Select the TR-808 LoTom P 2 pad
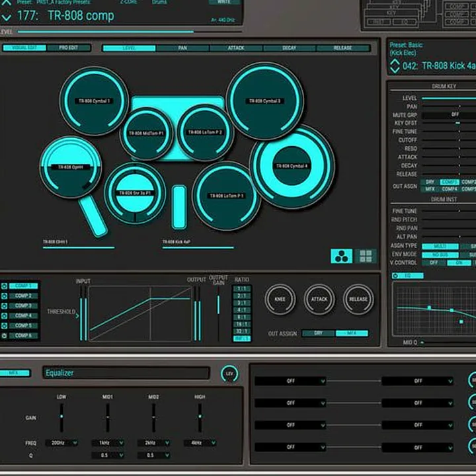 coord(205,132)
